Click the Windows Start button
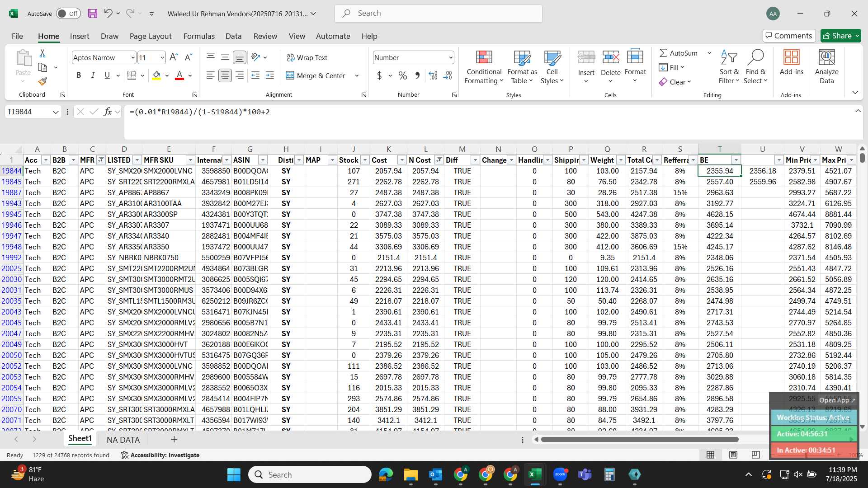 pyautogui.click(x=234, y=474)
